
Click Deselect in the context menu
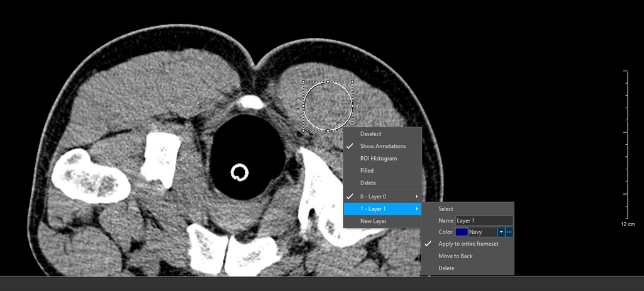(370, 134)
